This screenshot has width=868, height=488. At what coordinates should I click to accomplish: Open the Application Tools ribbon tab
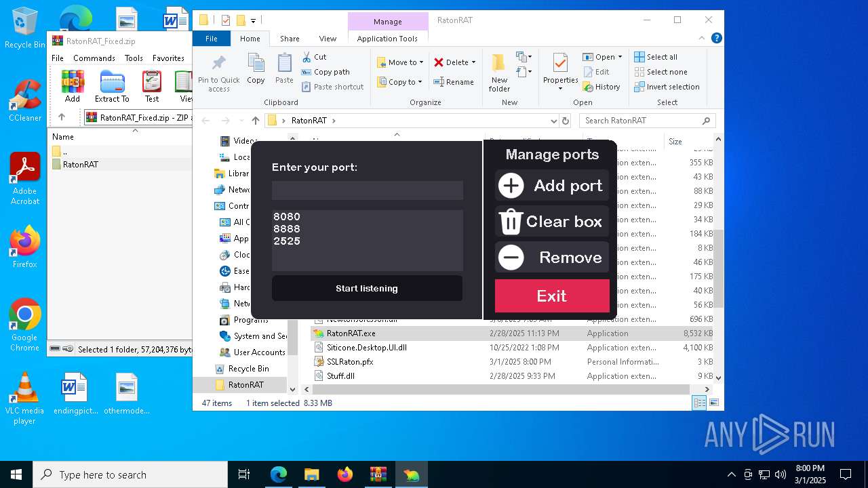coord(387,39)
